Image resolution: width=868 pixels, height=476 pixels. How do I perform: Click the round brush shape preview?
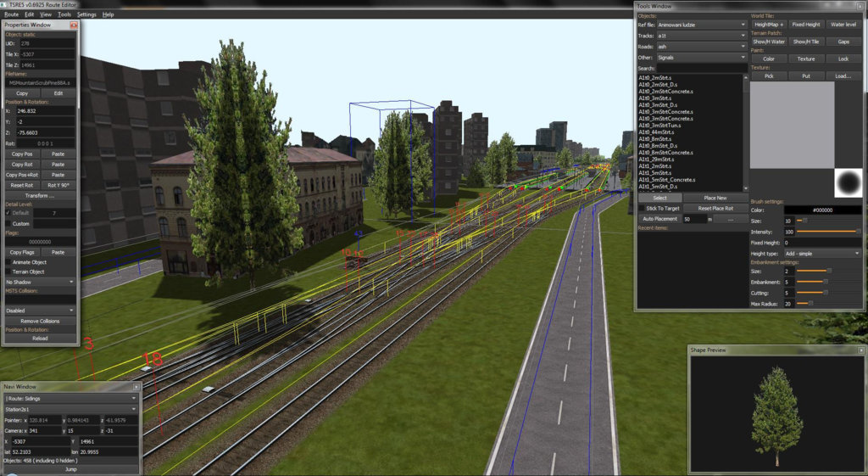click(847, 182)
